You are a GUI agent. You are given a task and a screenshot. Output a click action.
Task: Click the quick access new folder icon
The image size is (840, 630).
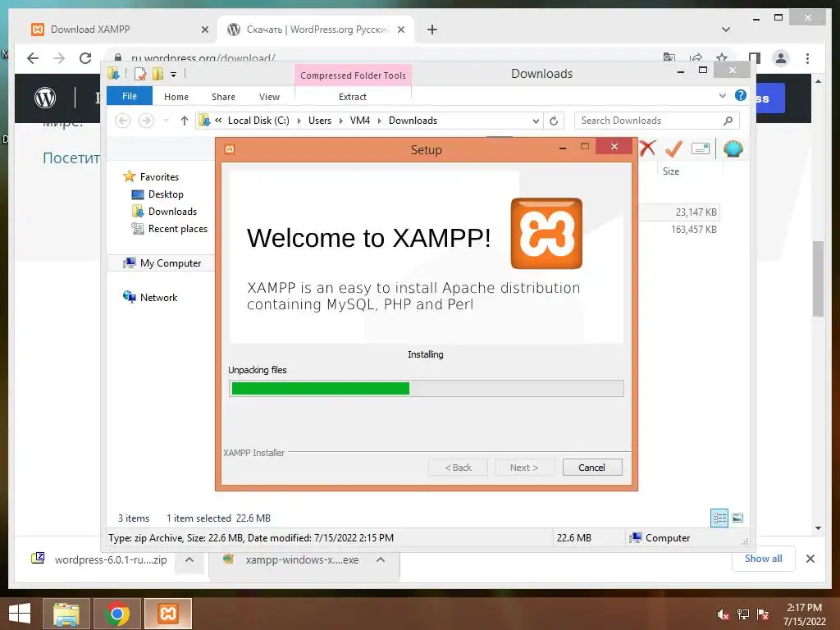tap(157, 74)
